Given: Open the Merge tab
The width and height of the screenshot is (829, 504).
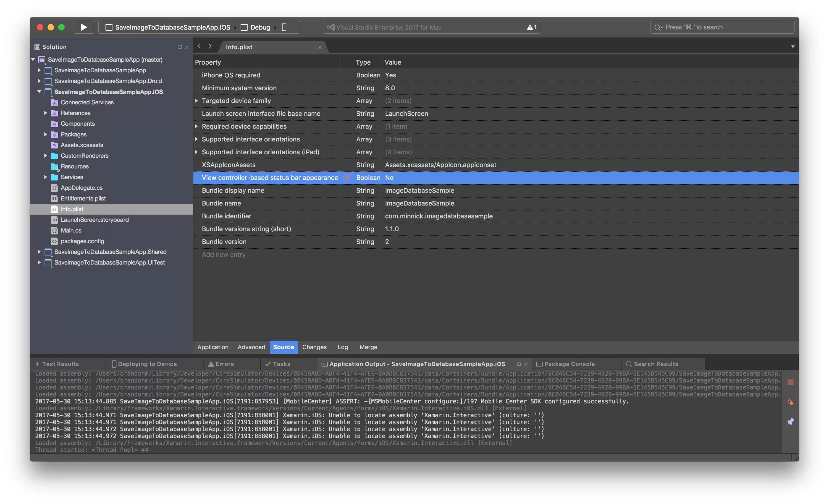Looking at the screenshot, I should click(368, 347).
